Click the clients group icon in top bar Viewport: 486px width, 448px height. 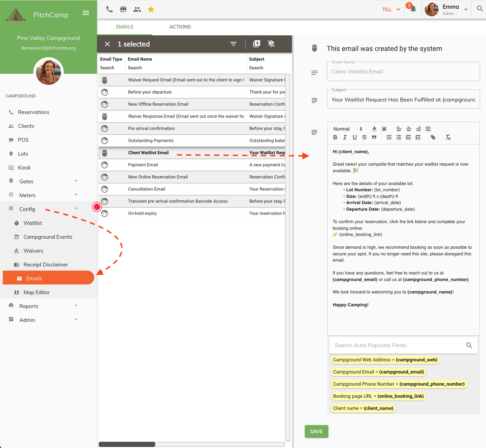(x=137, y=9)
